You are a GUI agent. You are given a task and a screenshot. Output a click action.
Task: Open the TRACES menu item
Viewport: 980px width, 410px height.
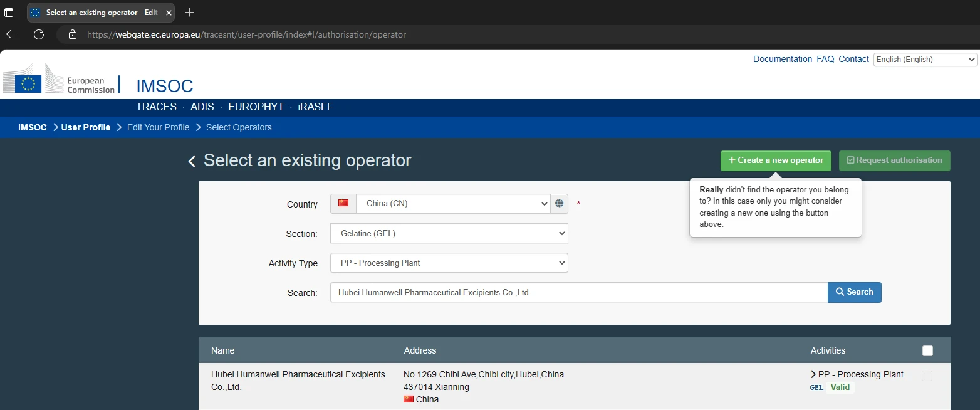pyautogui.click(x=156, y=107)
